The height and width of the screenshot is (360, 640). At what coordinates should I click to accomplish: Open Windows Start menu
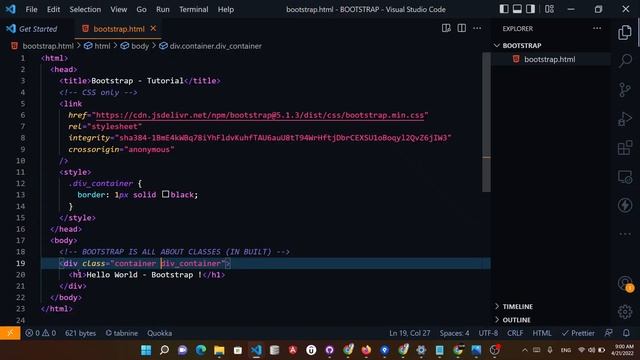(146, 350)
